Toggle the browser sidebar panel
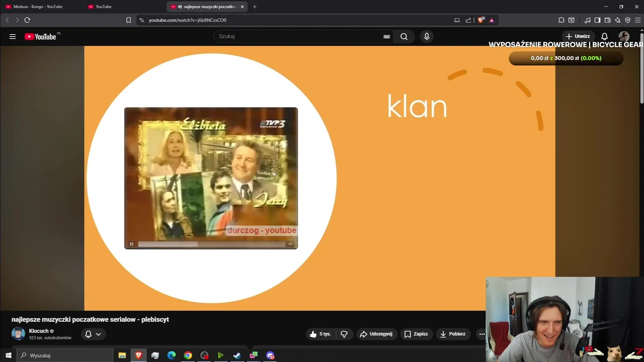The width and height of the screenshot is (644, 362). tap(597, 20)
